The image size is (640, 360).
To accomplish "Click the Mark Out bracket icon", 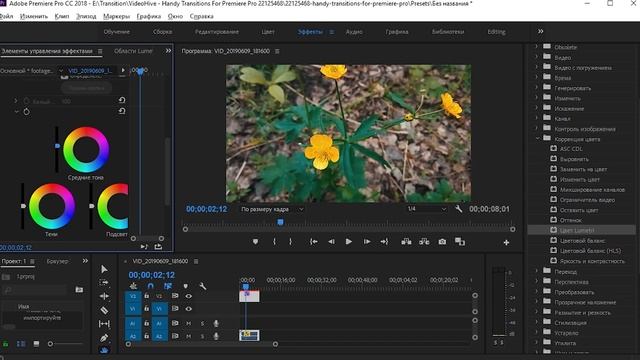I will (290, 242).
